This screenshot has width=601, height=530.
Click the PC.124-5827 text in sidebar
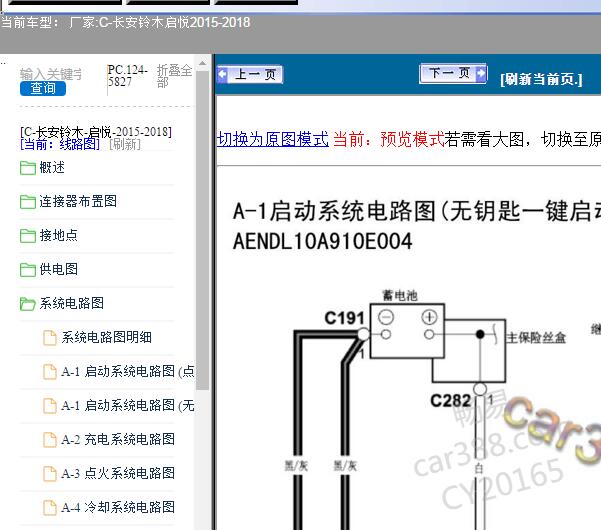[127, 76]
